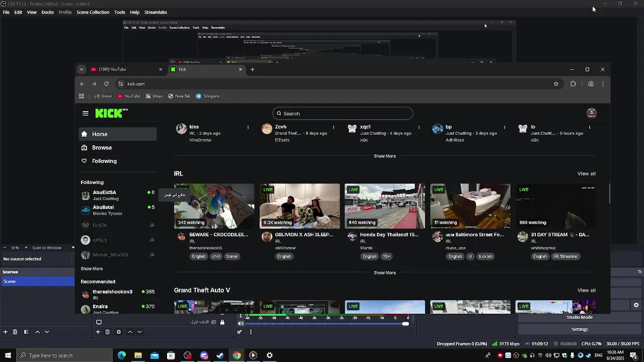
Task: Open OBLIVION X ASH stream thumbnail
Action: click(299, 206)
